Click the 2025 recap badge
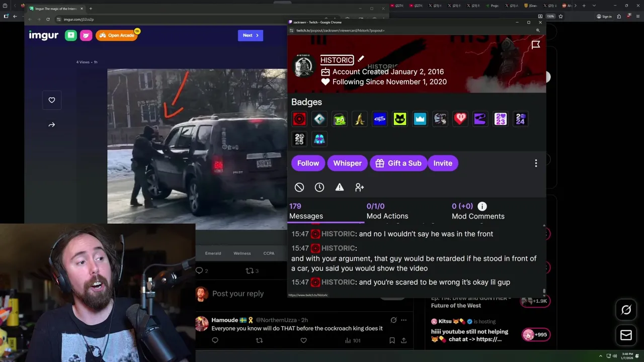Image resolution: width=644 pixels, height=362 pixels. tap(299, 139)
